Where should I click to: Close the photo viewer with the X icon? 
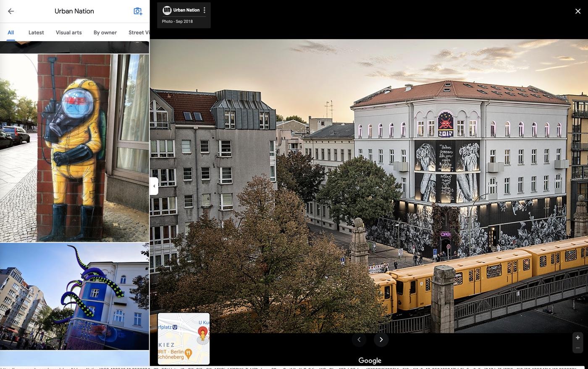[578, 11]
